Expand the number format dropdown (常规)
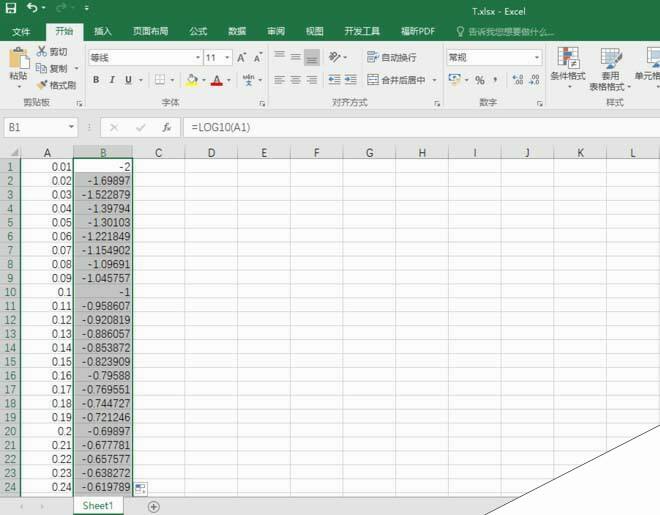The width and height of the screenshot is (660, 515). coord(536,58)
